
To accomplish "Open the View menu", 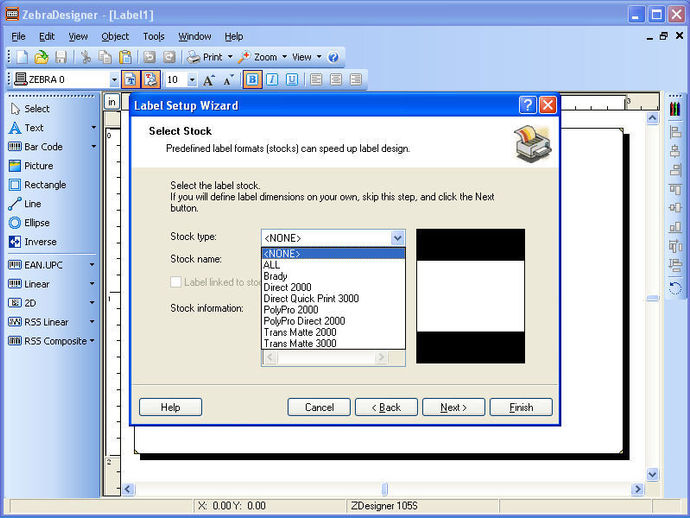I will [78, 37].
